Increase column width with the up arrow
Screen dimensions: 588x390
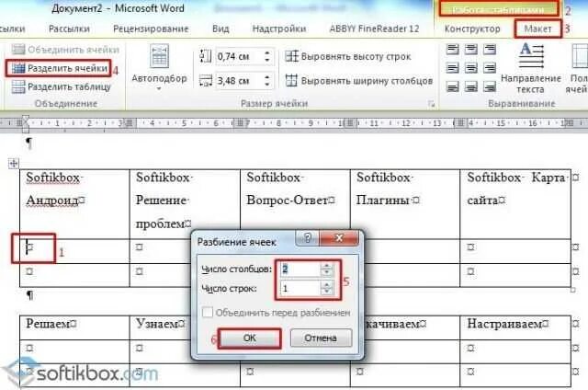pos(267,77)
